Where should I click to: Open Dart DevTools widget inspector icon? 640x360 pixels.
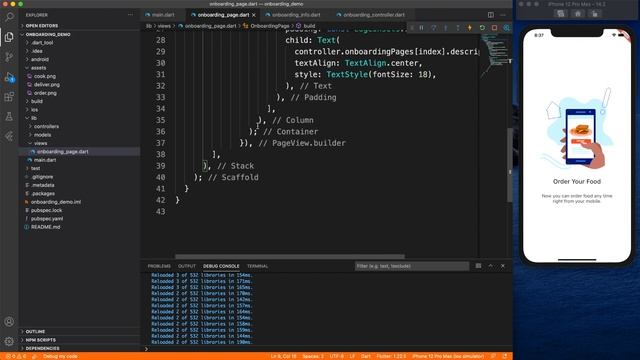[x=507, y=28]
